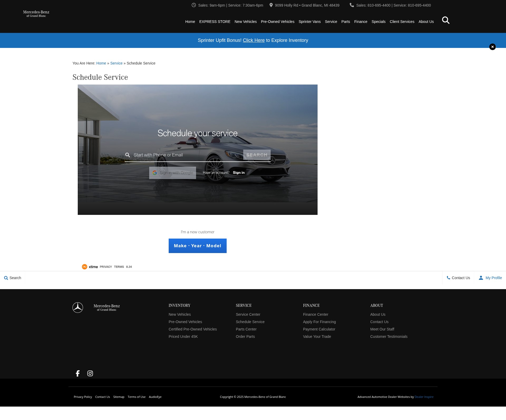Open Parts Center footer link
The width and height of the screenshot is (506, 420).
pos(246,329)
